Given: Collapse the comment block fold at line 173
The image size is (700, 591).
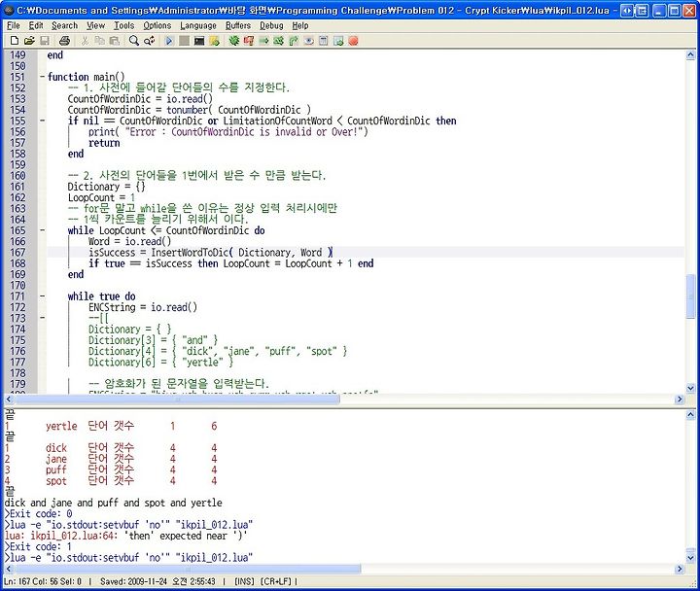Looking at the screenshot, I should [42, 318].
